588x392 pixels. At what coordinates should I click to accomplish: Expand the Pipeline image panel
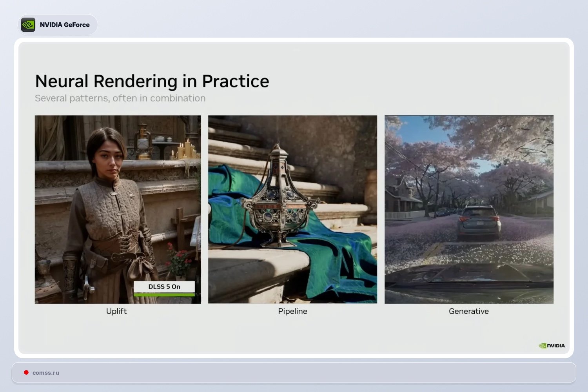(292, 209)
